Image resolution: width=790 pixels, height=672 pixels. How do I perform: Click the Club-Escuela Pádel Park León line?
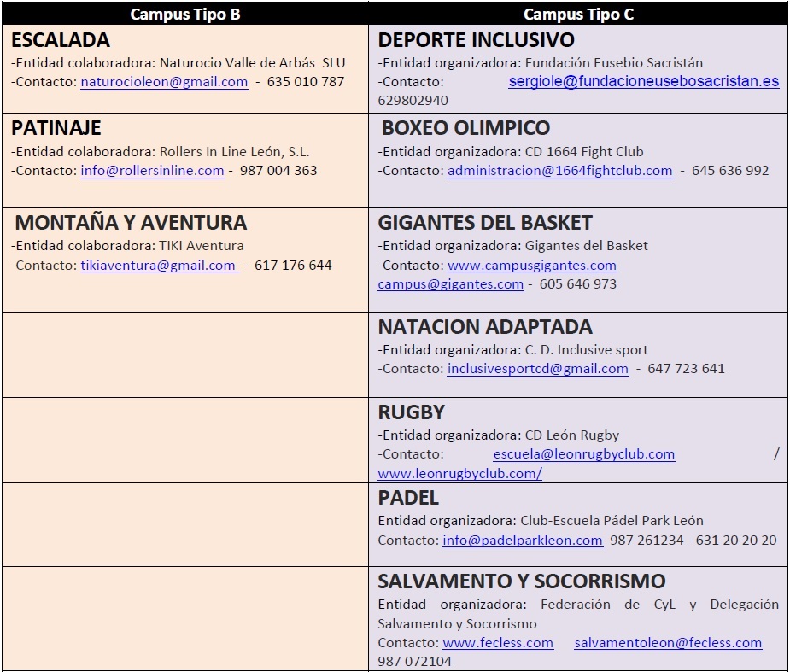point(541,520)
